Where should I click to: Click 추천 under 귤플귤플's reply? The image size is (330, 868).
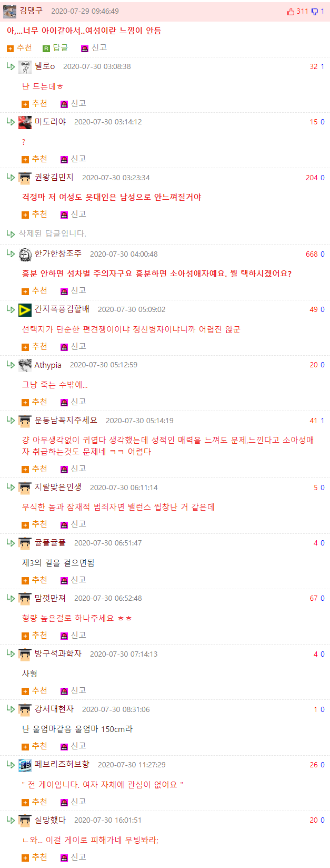pos(35,580)
